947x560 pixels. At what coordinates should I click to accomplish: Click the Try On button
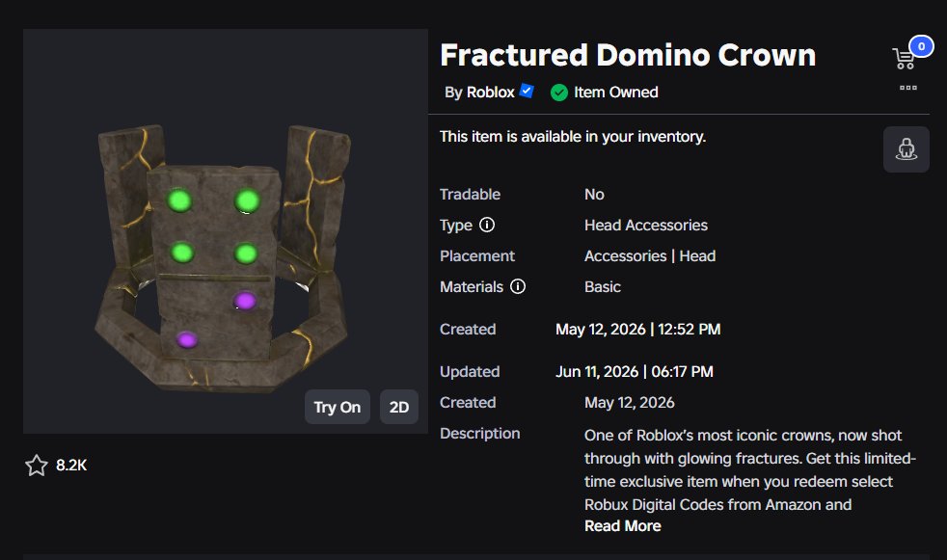point(337,408)
